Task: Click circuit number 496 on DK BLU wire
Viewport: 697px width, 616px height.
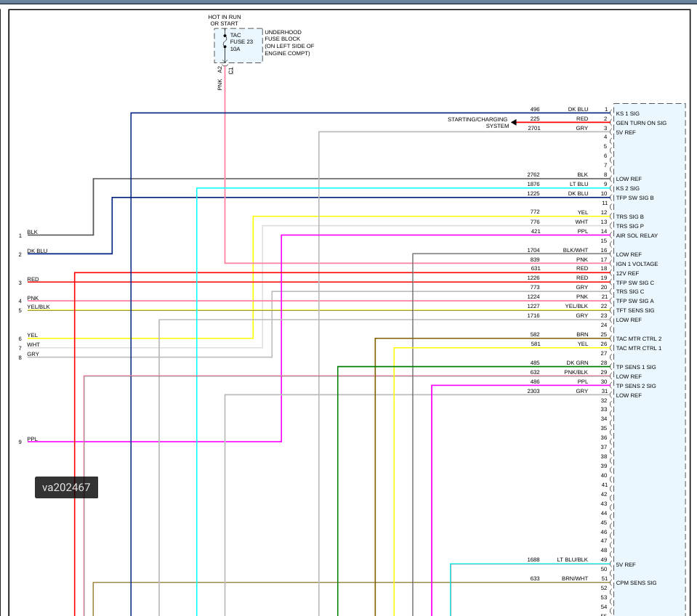Action: click(535, 109)
